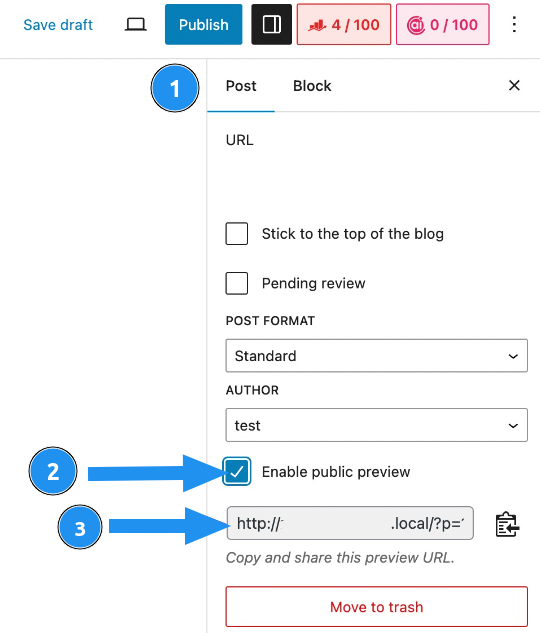Click the Publish button
540x633 pixels.
204,25
